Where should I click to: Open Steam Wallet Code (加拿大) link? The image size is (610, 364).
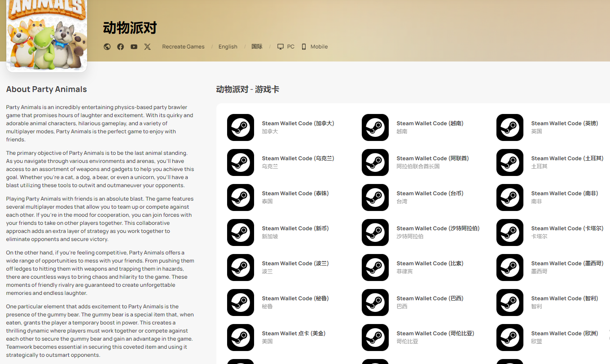298,123
